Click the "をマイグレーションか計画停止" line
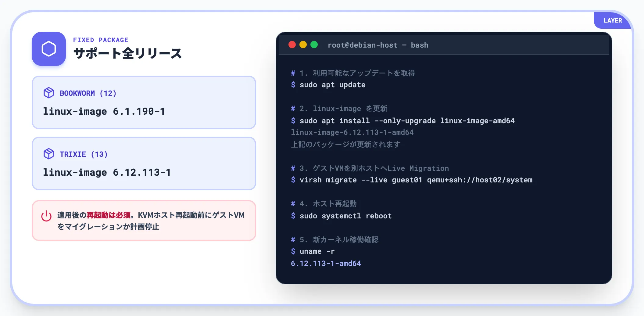Viewport: 644px width, 316px height. (x=108, y=227)
